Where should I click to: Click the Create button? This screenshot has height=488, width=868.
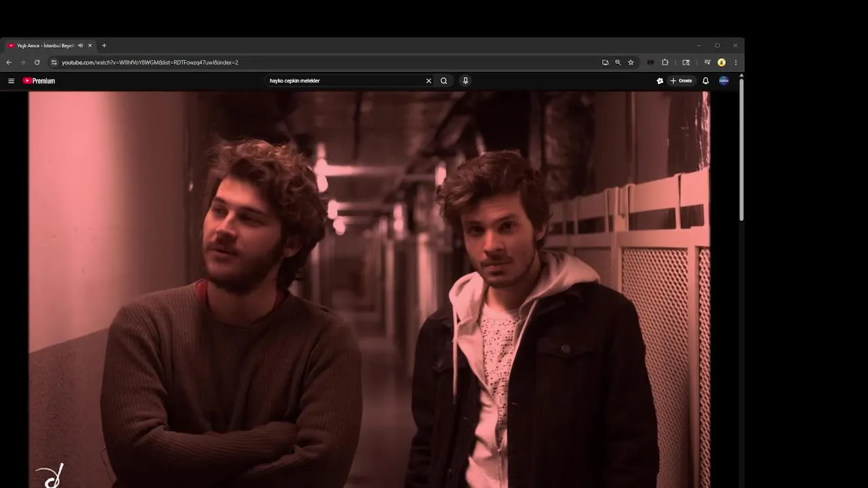pyautogui.click(x=681, y=81)
